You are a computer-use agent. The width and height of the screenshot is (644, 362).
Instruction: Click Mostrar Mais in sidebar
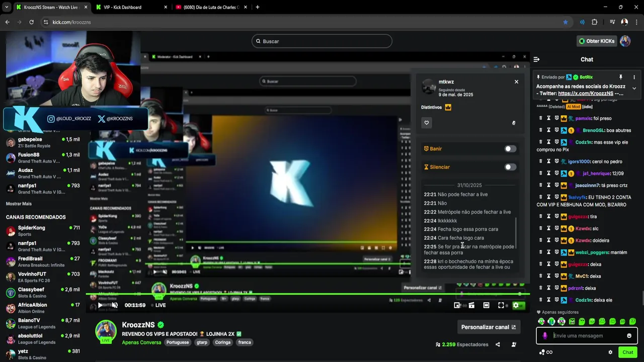(x=19, y=204)
